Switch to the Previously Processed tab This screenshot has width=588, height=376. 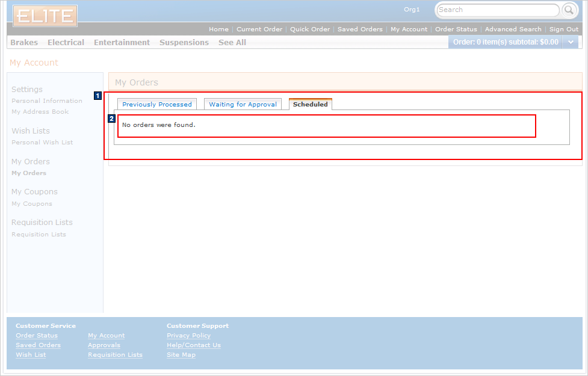(156, 103)
